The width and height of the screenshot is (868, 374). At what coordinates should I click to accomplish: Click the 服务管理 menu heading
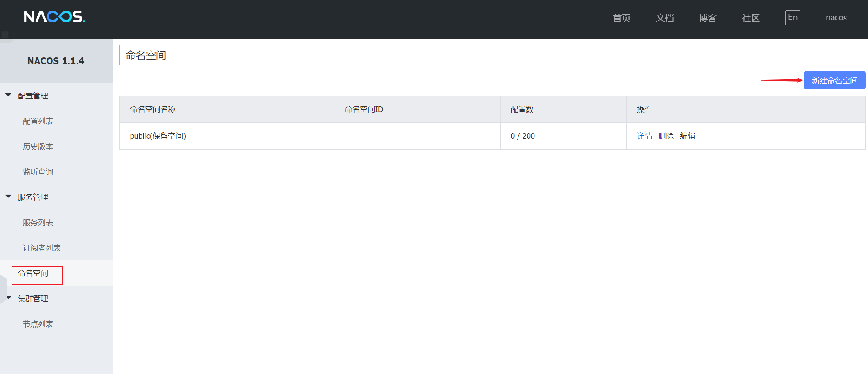click(x=33, y=197)
